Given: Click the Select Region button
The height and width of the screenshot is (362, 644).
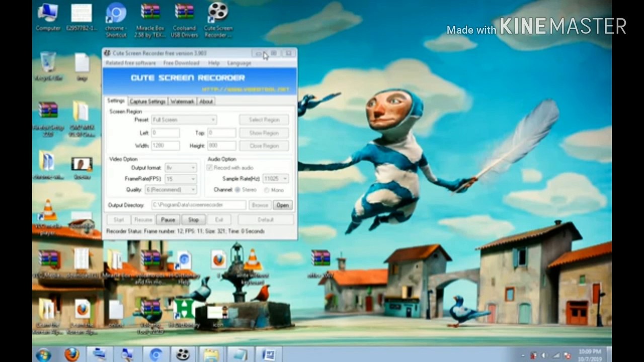Looking at the screenshot, I should 264,120.
